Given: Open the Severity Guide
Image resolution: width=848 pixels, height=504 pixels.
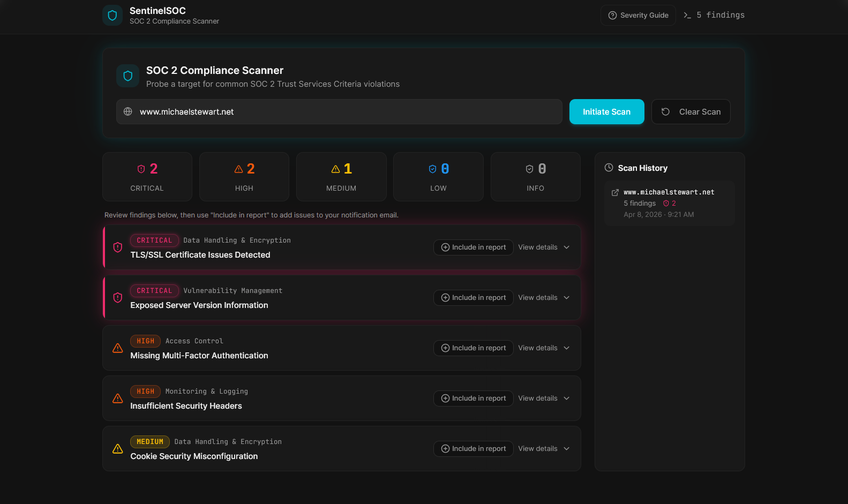Looking at the screenshot, I should tap(638, 15).
